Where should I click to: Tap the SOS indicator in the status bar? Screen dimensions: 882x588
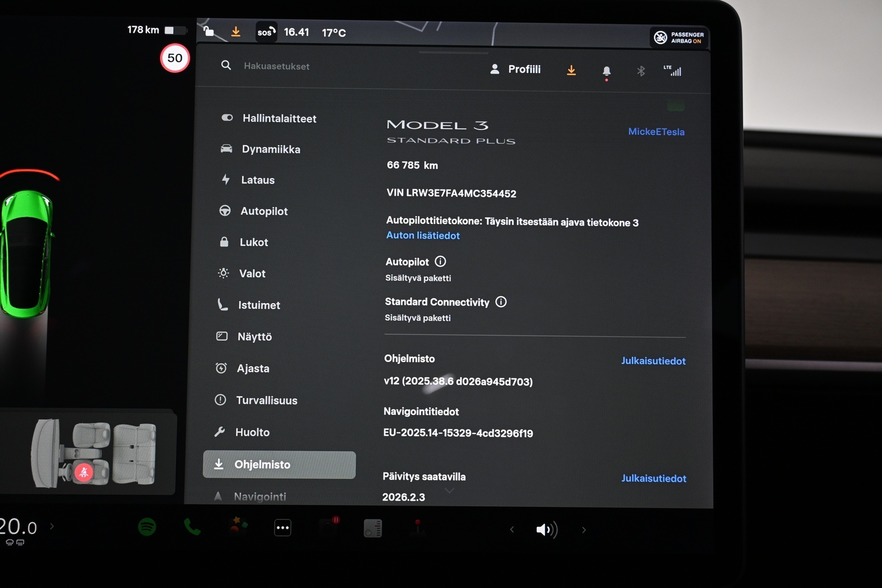pos(266,32)
